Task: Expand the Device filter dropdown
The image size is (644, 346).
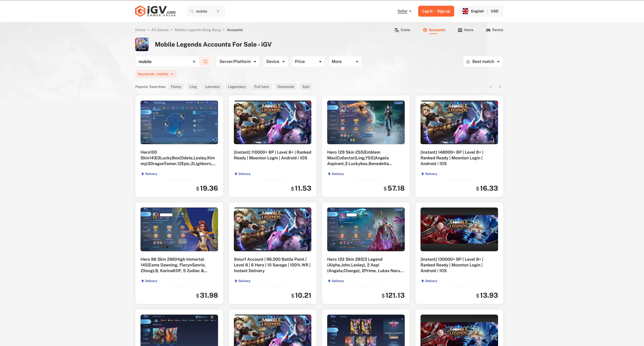Action: (275, 62)
